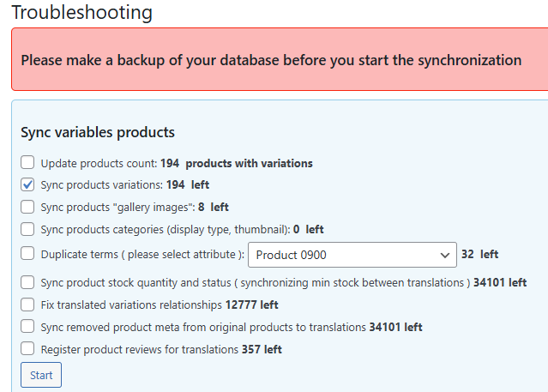548x392 pixels.
Task: Check Sync removed product meta checkbox
Action: click(27, 326)
